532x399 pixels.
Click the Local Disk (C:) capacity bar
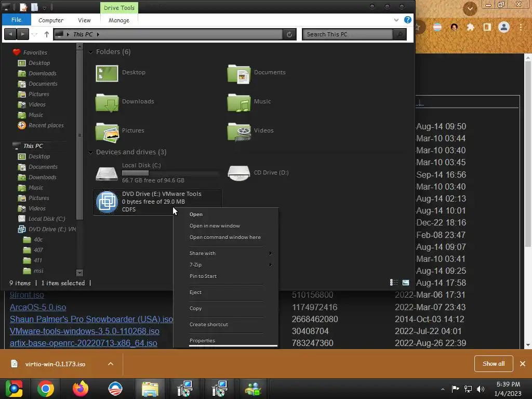[170, 173]
